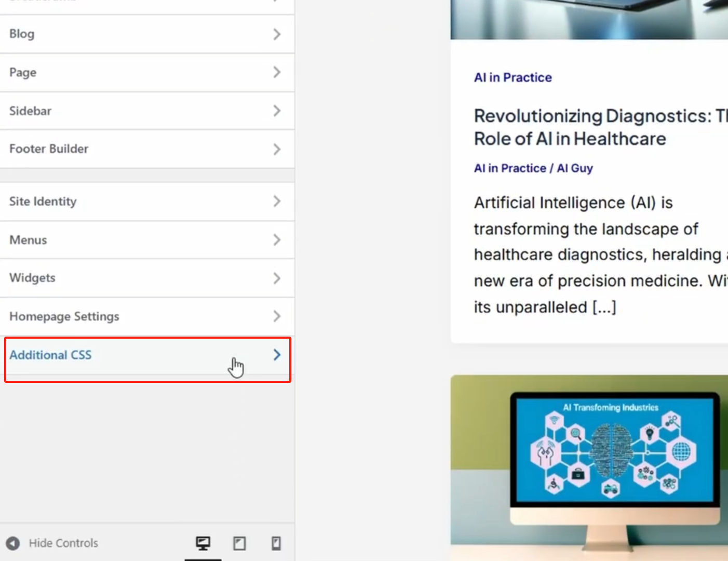Click the post excerpt starting 'Artificial Intelligence (AI) is'
Image resolution: width=728 pixels, height=561 pixels.
601,255
